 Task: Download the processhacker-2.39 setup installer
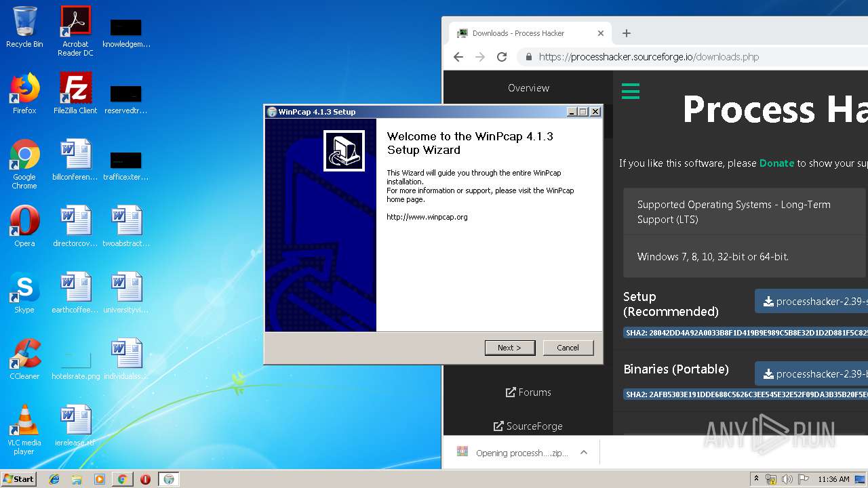[x=812, y=302]
